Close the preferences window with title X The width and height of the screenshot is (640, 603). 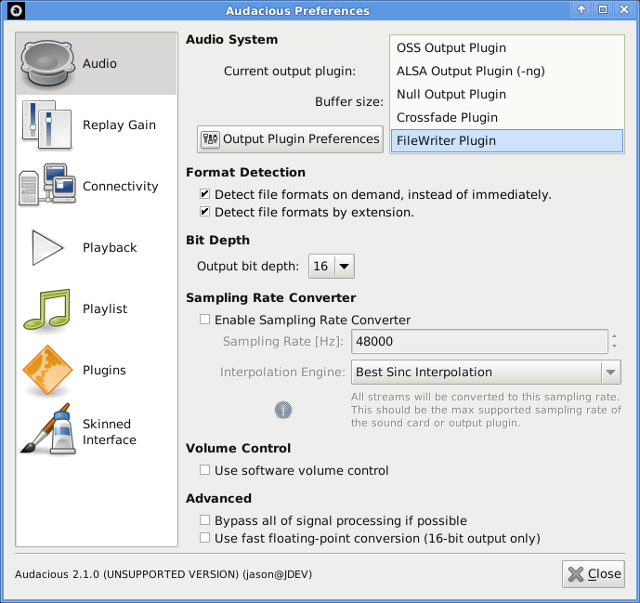tap(624, 9)
